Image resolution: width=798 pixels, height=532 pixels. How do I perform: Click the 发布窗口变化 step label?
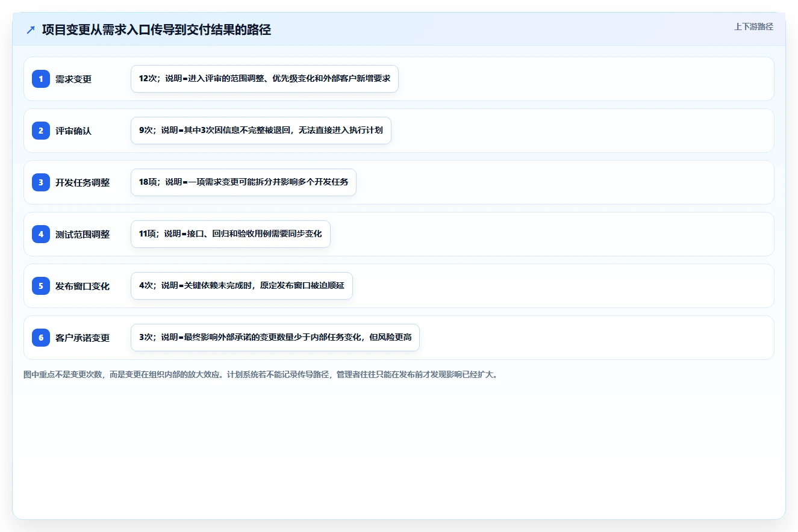point(83,286)
